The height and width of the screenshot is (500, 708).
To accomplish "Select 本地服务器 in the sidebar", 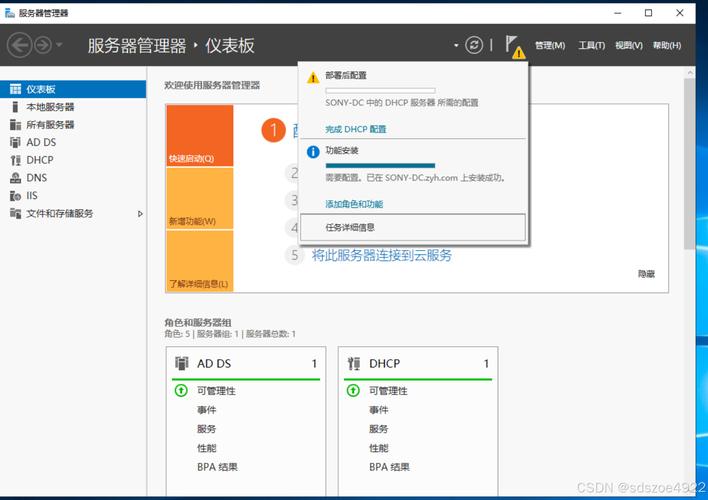I will pos(73,107).
